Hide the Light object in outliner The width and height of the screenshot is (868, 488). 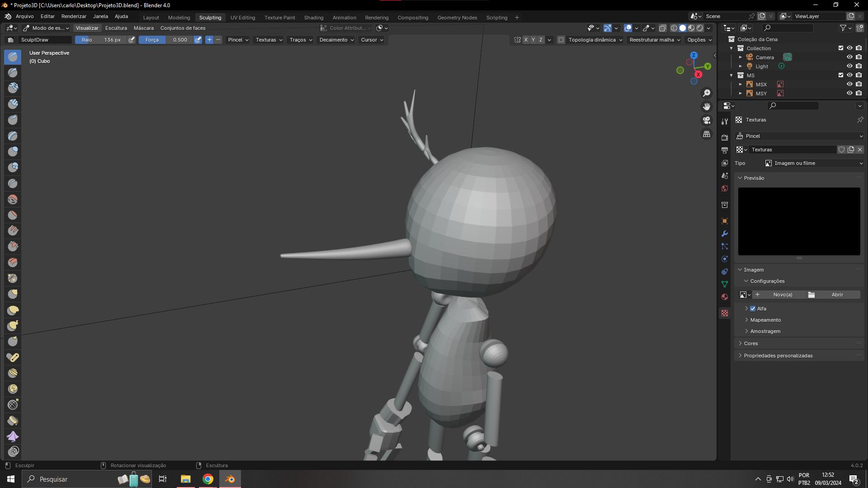click(x=849, y=66)
